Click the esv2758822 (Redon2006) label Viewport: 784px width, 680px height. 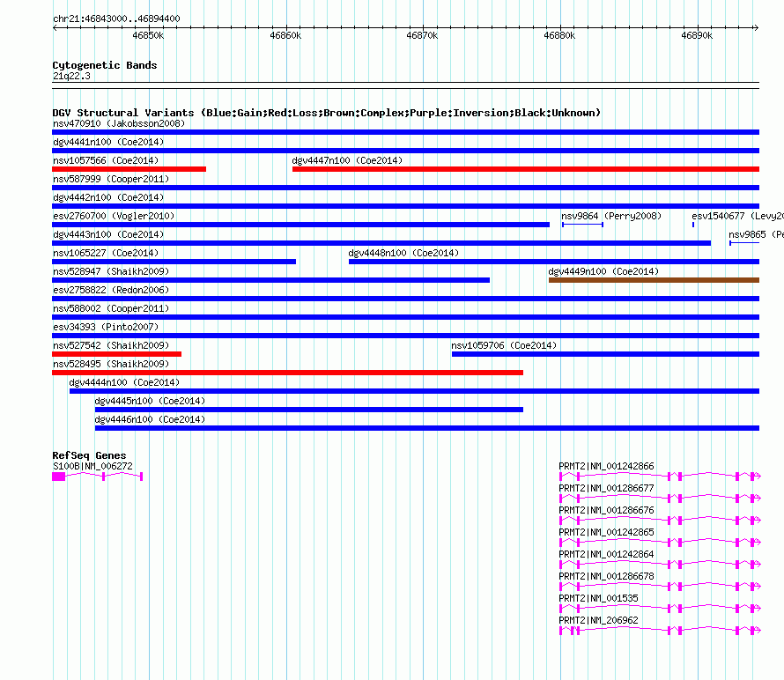pyautogui.click(x=111, y=290)
